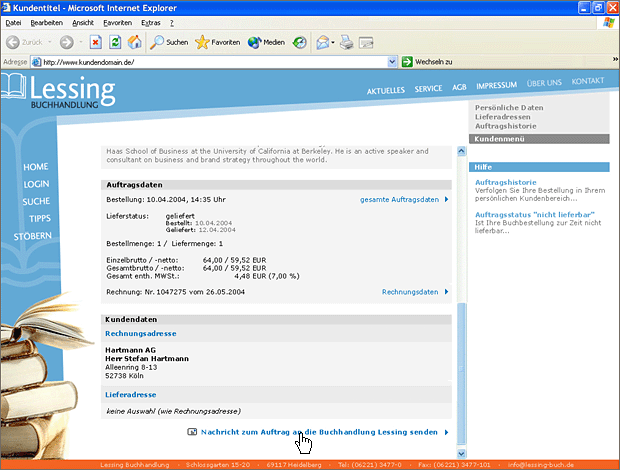Click the Forward arrow icon
620x470 pixels.
pos(66,42)
